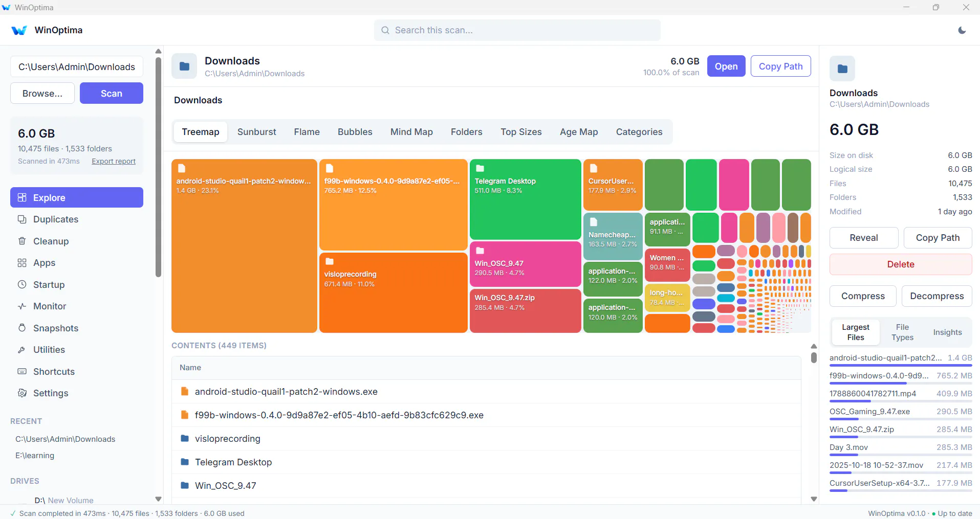Click the Monitor pulse icon
This screenshot has height=519, width=980.
[x=22, y=306]
